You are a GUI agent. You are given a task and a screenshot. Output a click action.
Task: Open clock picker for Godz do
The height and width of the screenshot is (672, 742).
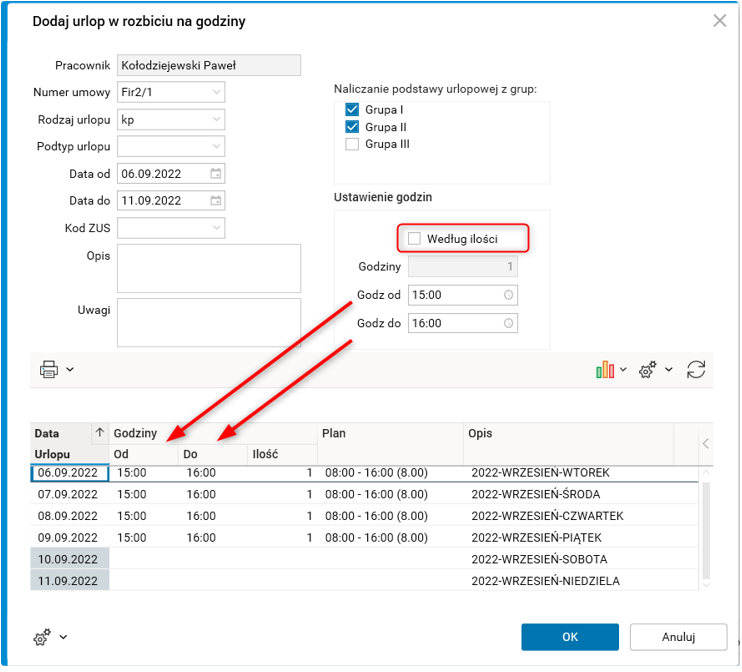(x=509, y=323)
